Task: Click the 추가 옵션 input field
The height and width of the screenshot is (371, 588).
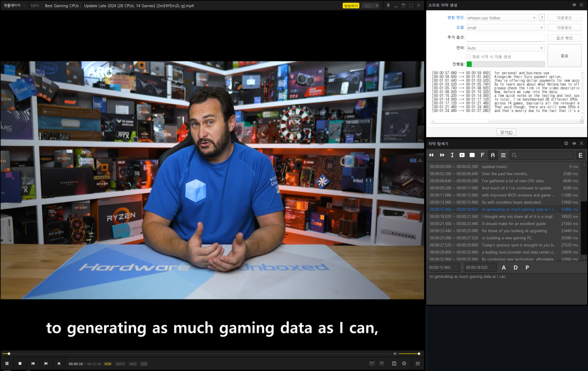Action: tap(505, 38)
